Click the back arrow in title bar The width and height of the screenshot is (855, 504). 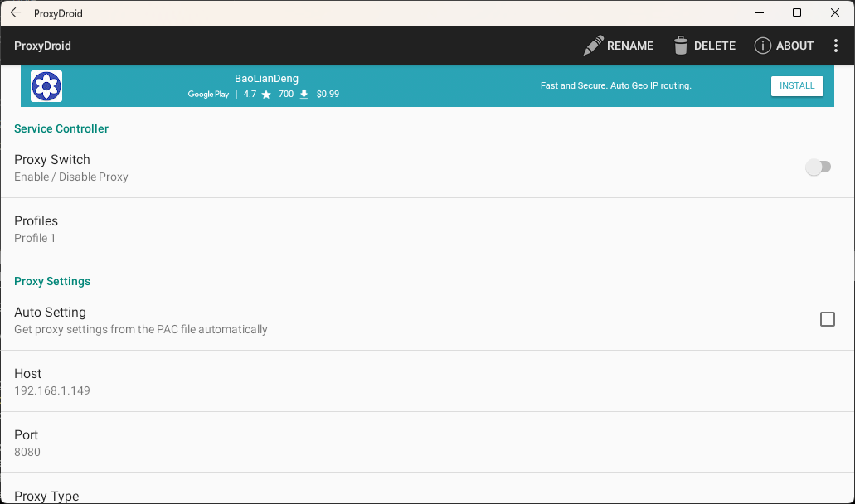point(16,12)
